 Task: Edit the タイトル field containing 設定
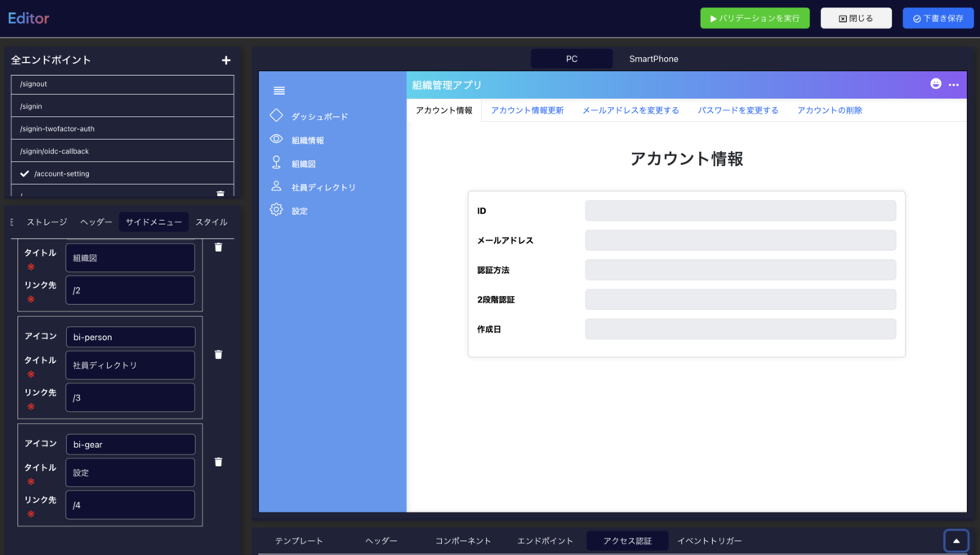[131, 472]
